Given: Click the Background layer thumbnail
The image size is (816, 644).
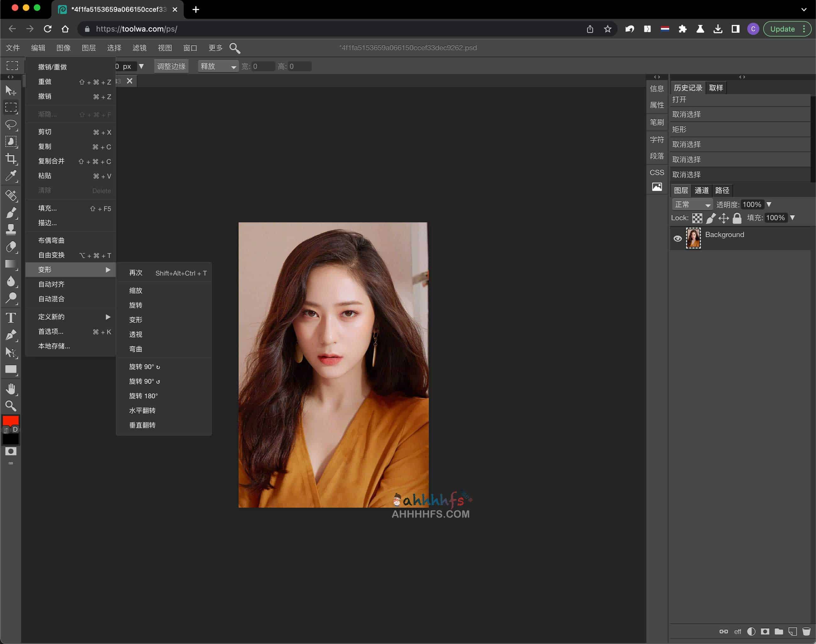Looking at the screenshot, I should click(x=693, y=237).
